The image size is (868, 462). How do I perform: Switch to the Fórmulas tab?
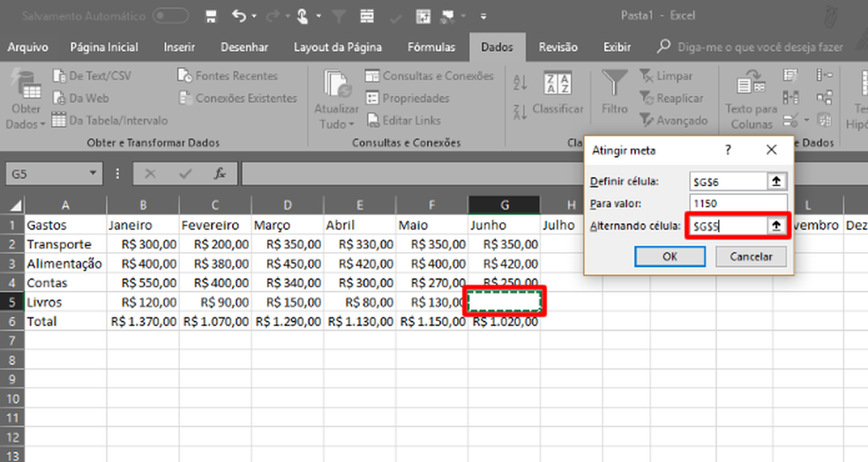pos(431,48)
